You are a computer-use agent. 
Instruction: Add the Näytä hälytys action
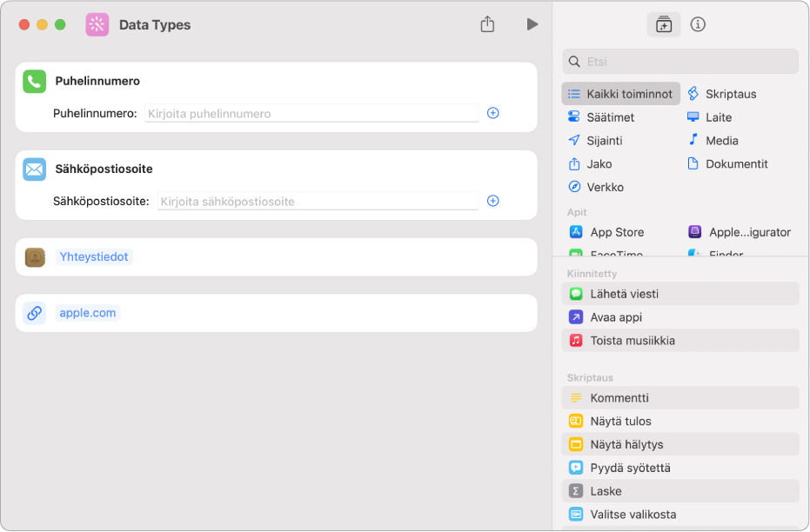(680, 444)
